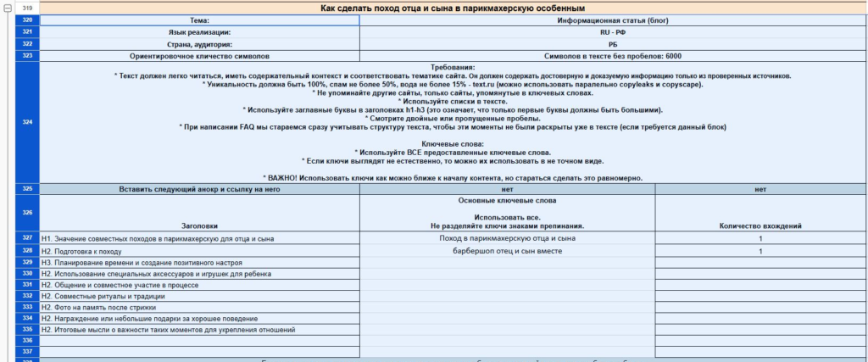The width and height of the screenshot is (868, 362).
Task: Click 'H2. Награждение или небольшие подарки' cell
Action: tap(199, 319)
